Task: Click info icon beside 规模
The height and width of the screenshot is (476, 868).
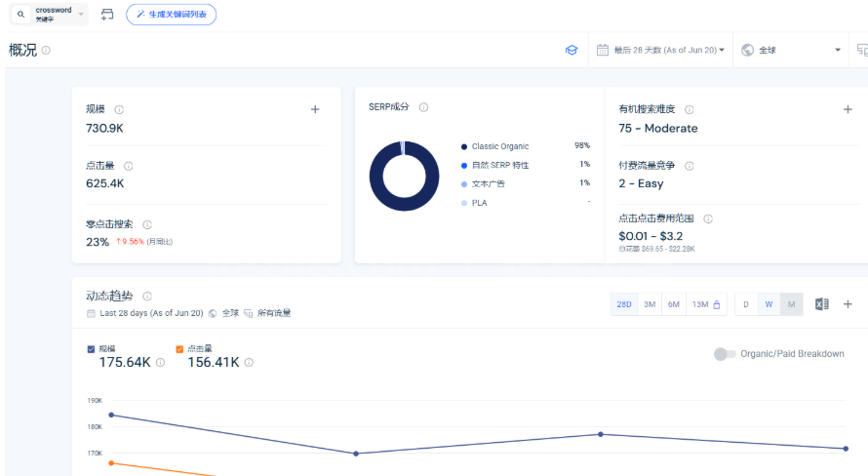Action: (x=118, y=109)
